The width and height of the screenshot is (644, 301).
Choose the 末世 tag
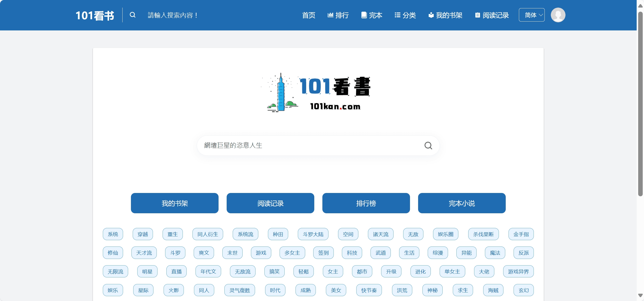click(x=232, y=253)
